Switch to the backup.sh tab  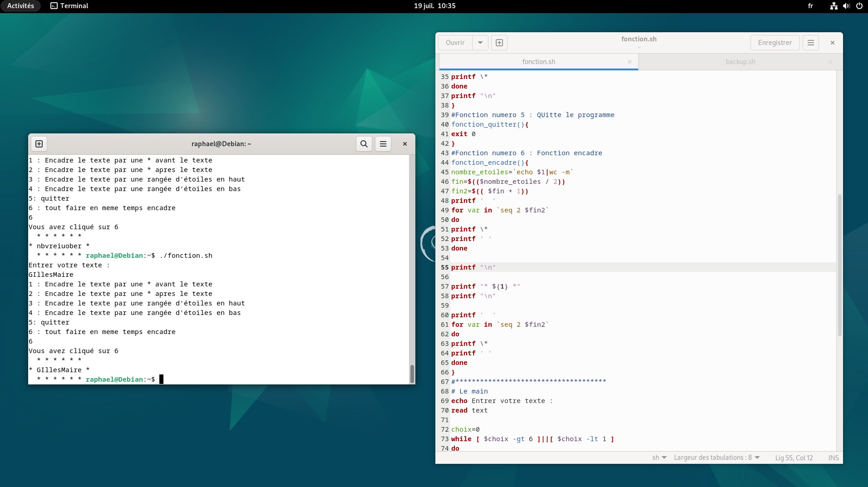[x=740, y=62]
